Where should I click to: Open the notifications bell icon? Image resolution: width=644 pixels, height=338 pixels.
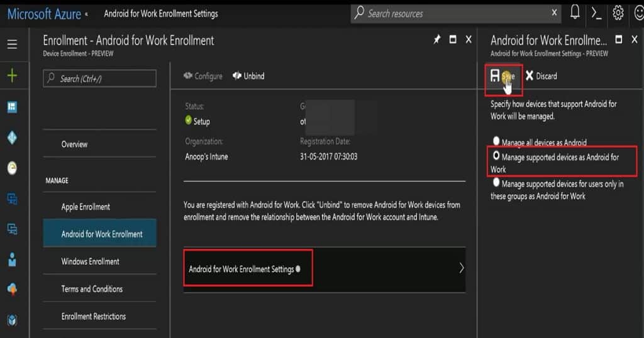tap(575, 13)
